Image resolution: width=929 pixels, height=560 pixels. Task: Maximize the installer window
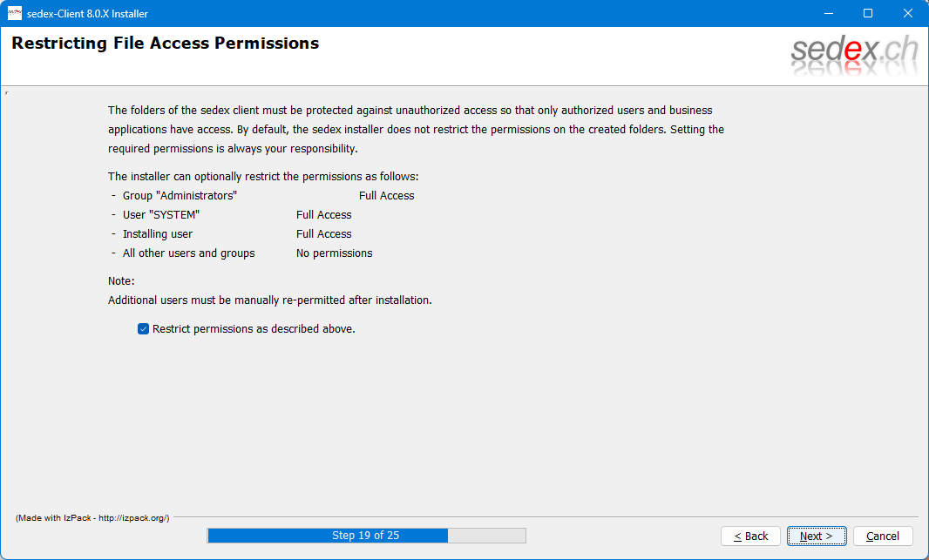[867, 13]
